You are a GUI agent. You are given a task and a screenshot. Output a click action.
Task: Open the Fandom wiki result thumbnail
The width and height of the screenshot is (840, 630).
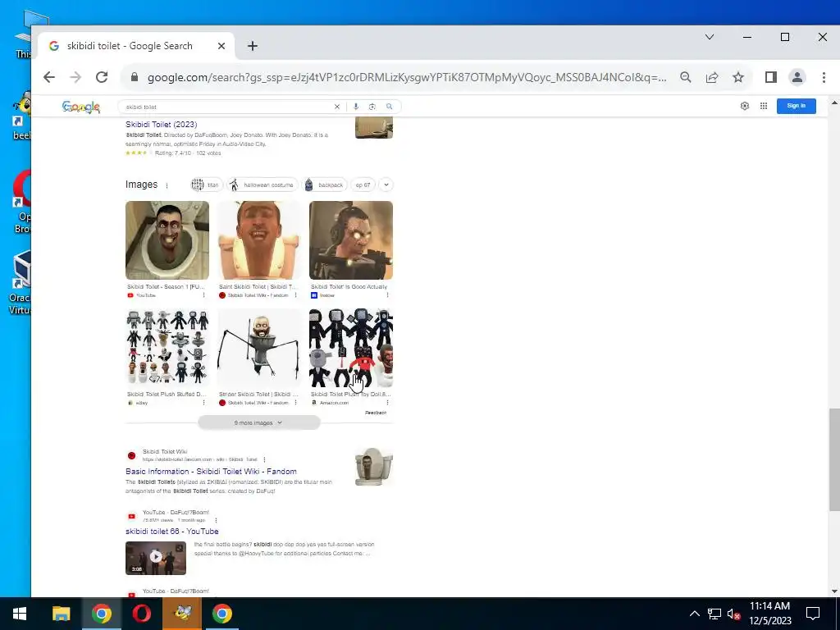374,467
